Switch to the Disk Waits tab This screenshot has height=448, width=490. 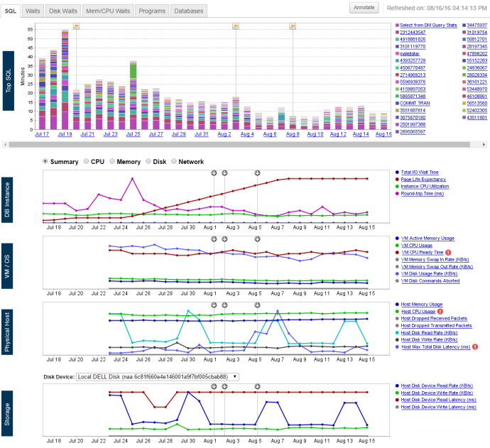pyautogui.click(x=63, y=11)
